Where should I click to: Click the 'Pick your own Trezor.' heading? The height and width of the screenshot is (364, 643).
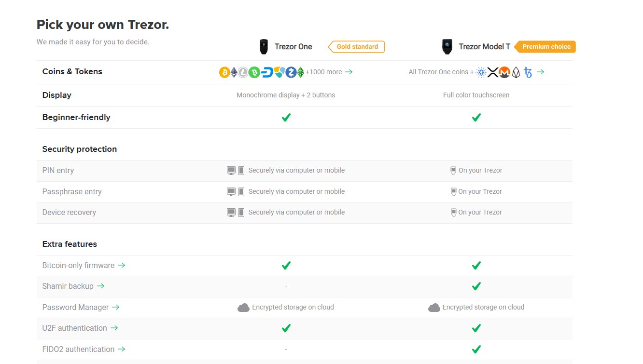tap(103, 25)
